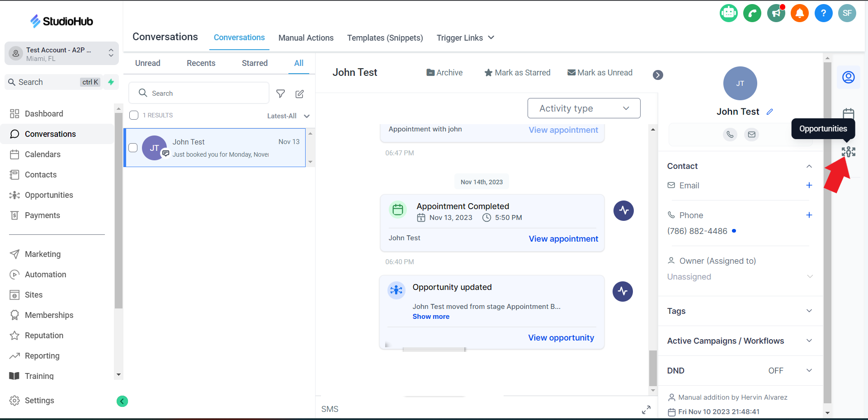Call contact using the phone icon
Image resolution: width=868 pixels, height=420 pixels.
(x=730, y=135)
